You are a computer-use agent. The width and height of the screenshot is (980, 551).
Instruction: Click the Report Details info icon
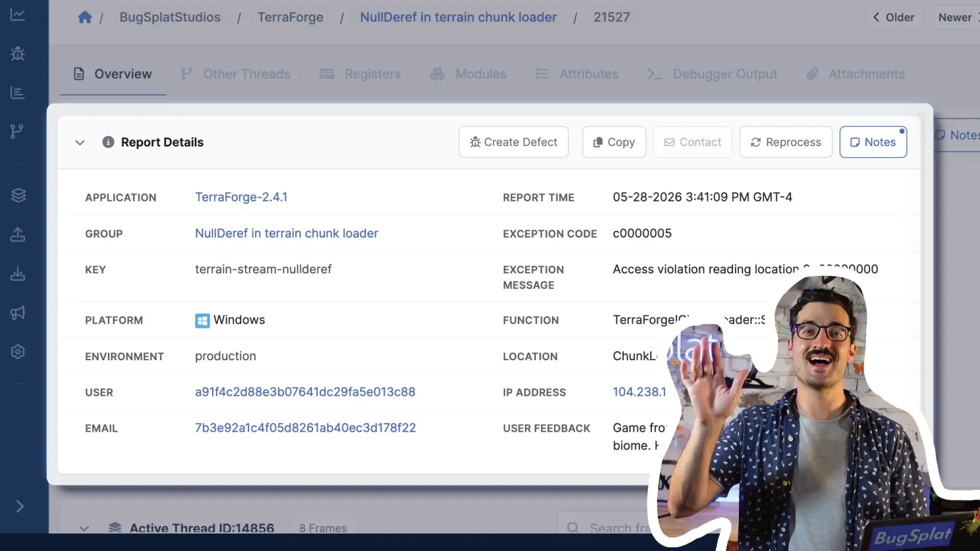coord(108,142)
